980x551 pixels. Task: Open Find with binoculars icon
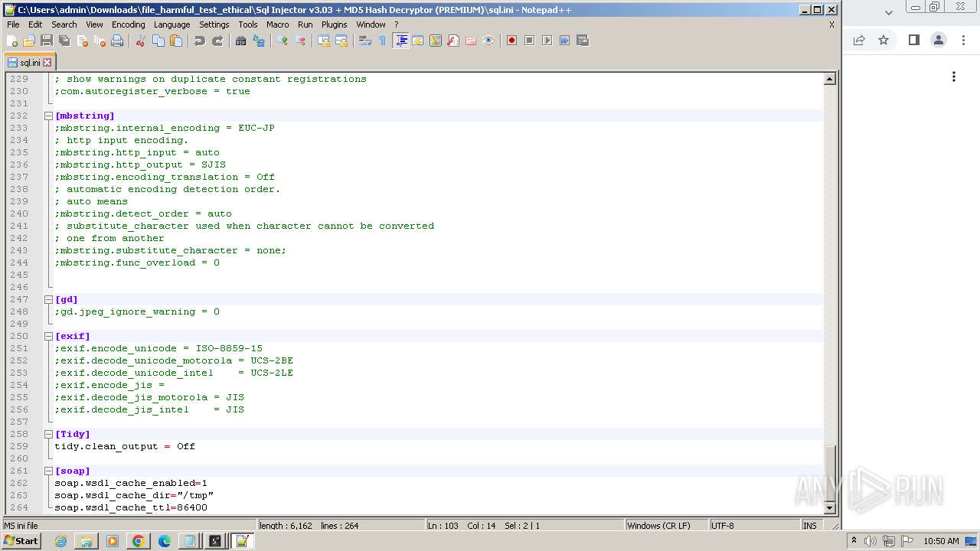point(241,41)
